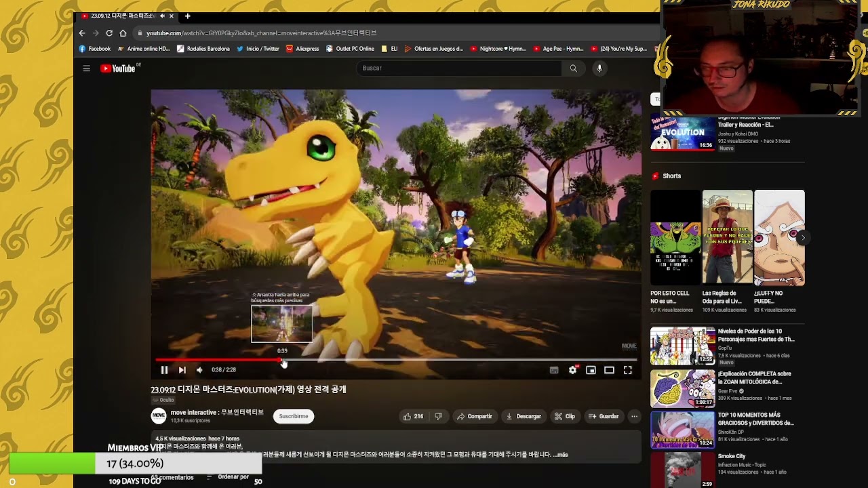Open POR ESTO CELL NO ES short
Screen dimensions: 868x488
[x=675, y=237]
